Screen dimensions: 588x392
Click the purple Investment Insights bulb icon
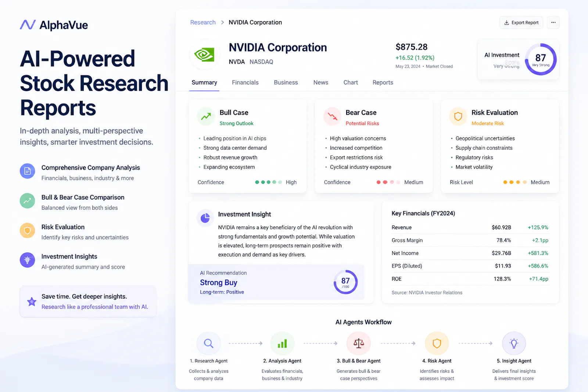[27, 260]
